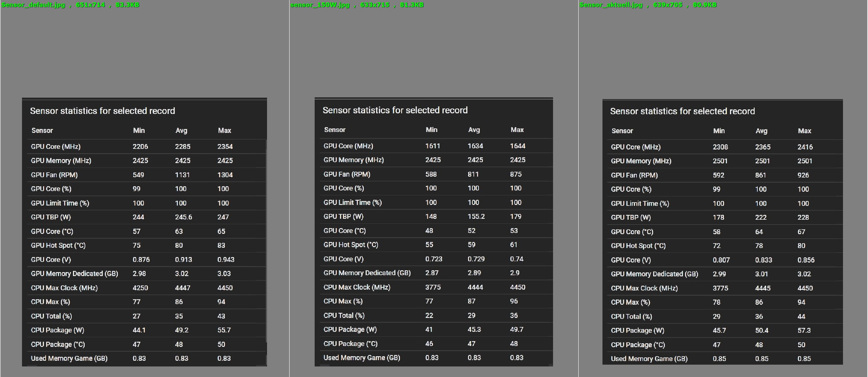
Task: Click GPU Fan (RPM) row in 150W table
Action: [347, 174]
